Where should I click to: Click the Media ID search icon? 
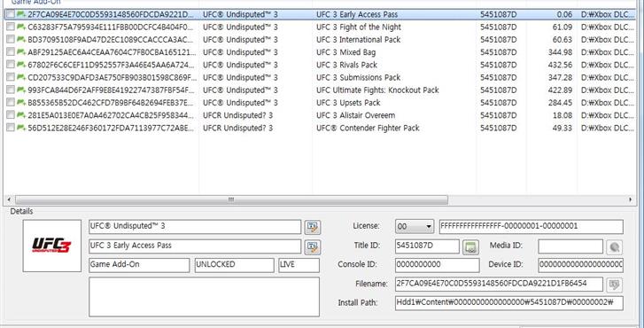pyautogui.click(x=615, y=247)
